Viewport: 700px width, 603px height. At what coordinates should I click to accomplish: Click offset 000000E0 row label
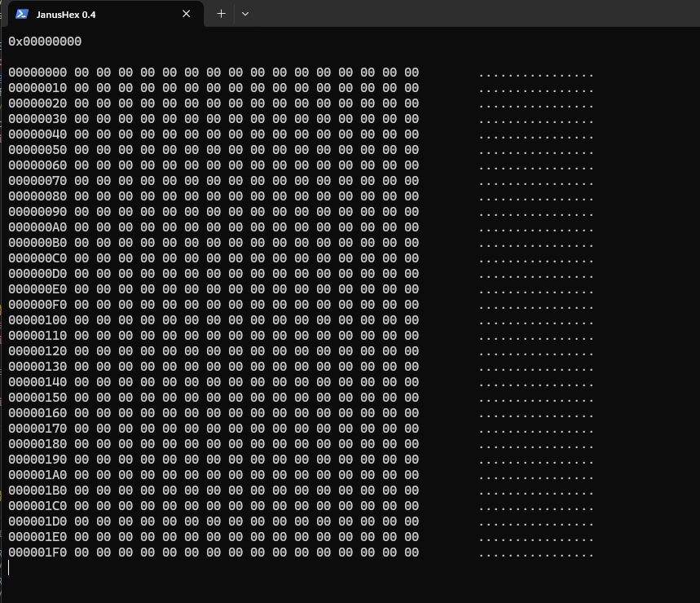click(37, 289)
